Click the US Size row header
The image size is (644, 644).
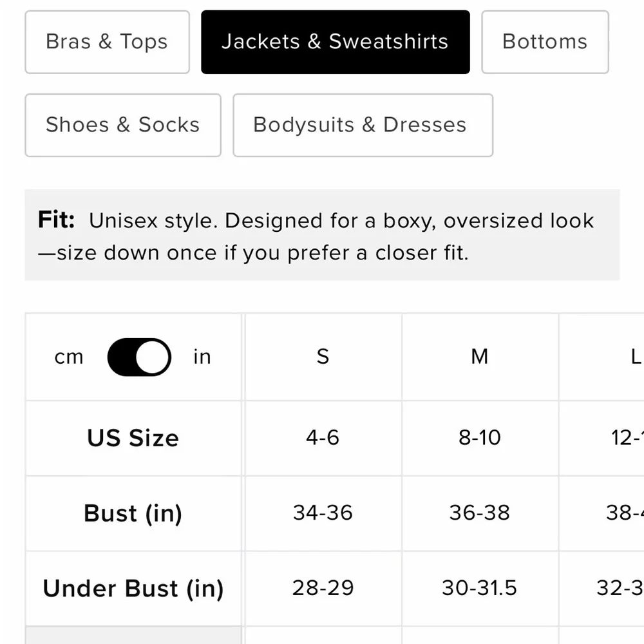[133, 438]
